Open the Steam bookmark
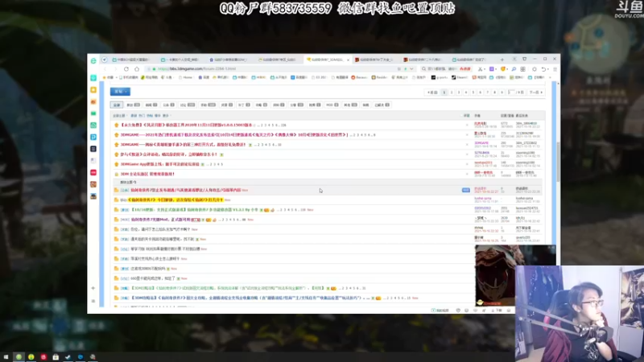Image resolution: width=644 pixels, height=362 pixels. click(x=460, y=77)
